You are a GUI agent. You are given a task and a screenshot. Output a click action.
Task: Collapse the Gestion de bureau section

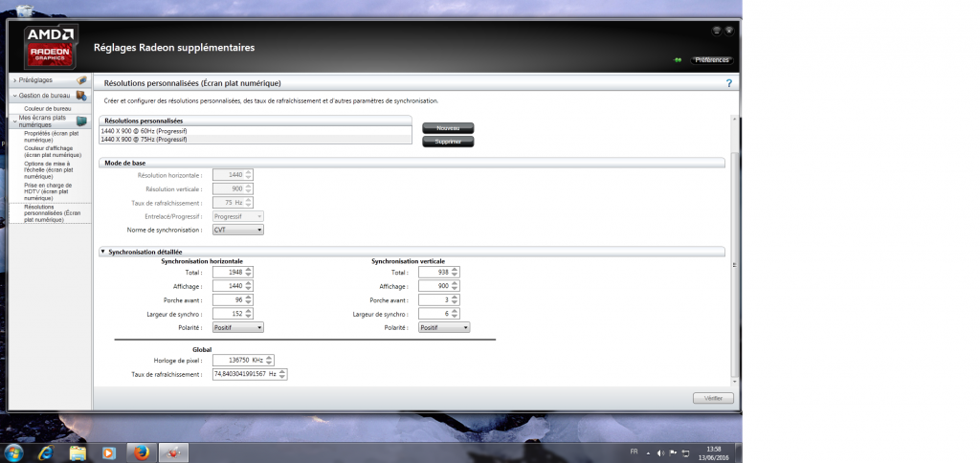coord(14,97)
